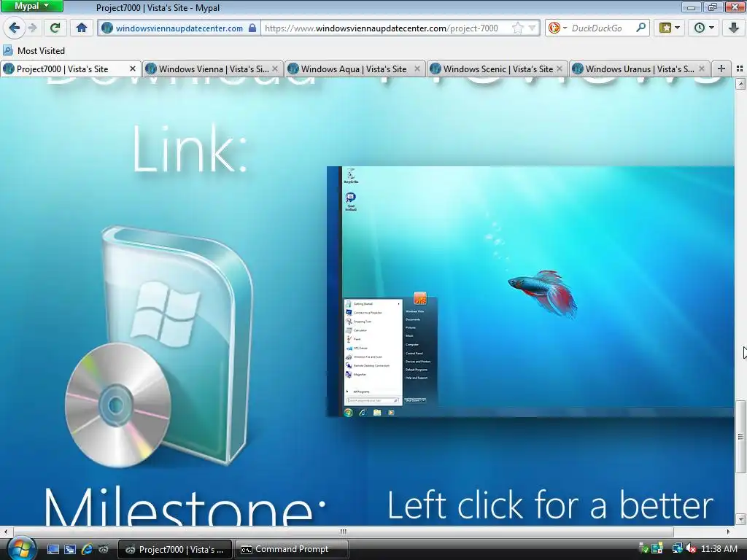
Task: Open the URL history dropdown arrow
Action: [x=533, y=28]
